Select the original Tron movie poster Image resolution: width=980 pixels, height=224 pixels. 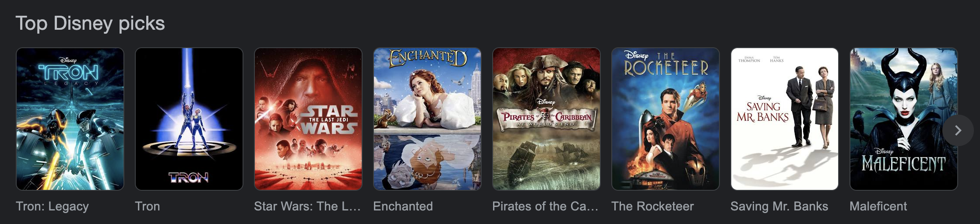click(189, 119)
